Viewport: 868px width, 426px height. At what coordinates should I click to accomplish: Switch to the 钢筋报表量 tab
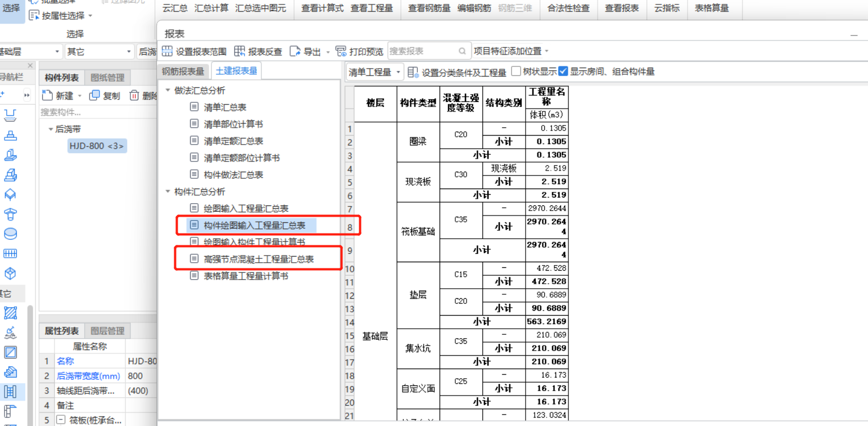click(x=183, y=71)
